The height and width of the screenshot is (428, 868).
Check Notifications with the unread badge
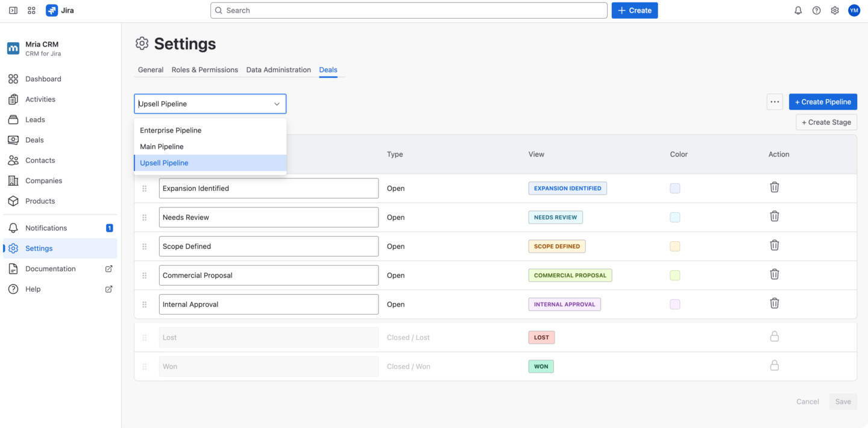tap(45, 228)
